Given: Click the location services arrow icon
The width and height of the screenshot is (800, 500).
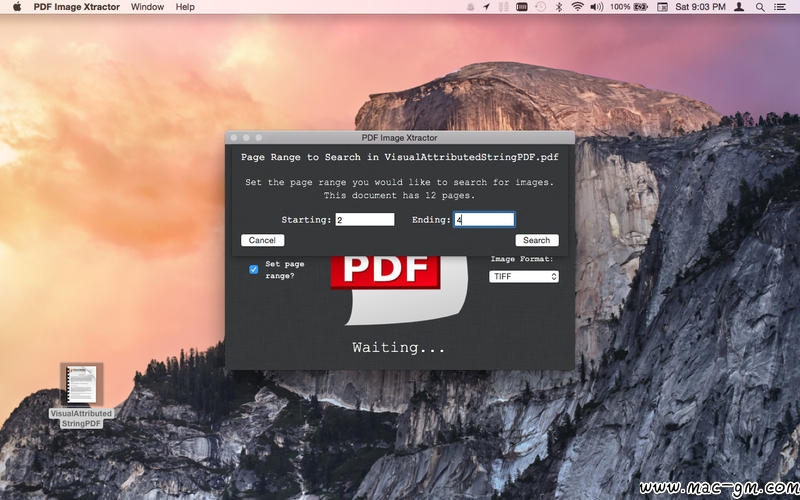Looking at the screenshot, I should [486, 7].
